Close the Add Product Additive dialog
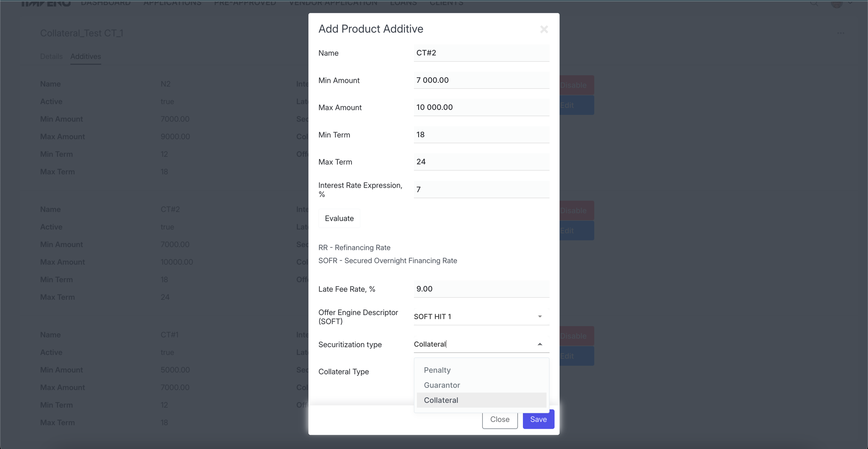Image resolution: width=868 pixels, height=449 pixels. click(544, 29)
